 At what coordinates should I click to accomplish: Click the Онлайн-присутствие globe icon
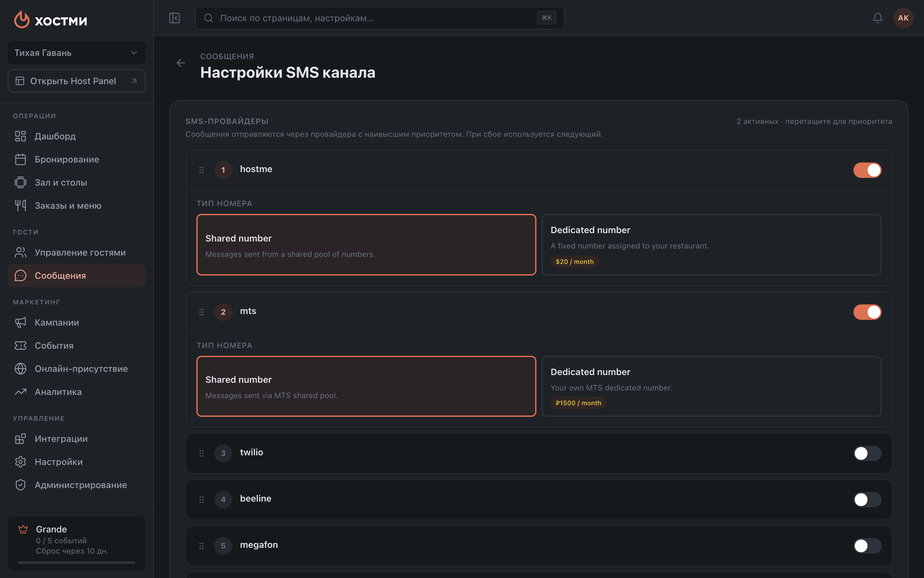click(20, 369)
